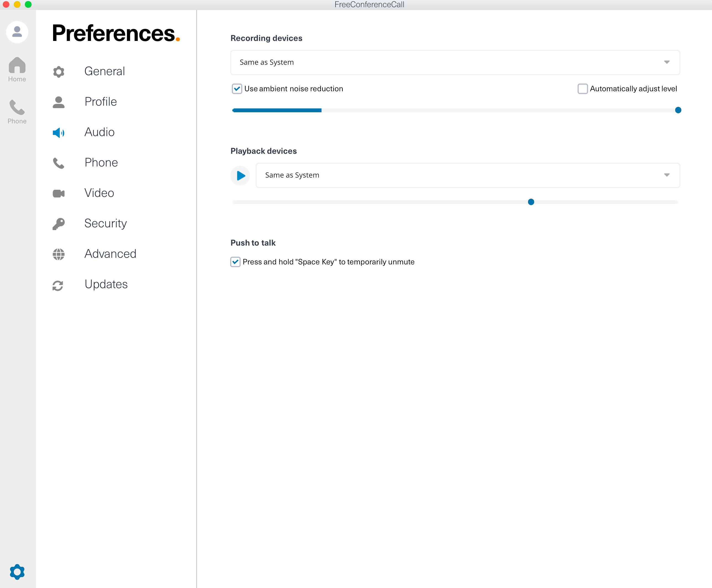The height and width of the screenshot is (588, 712).
Task: Click the Phone handset icon in the sidebar
Action: click(17, 108)
